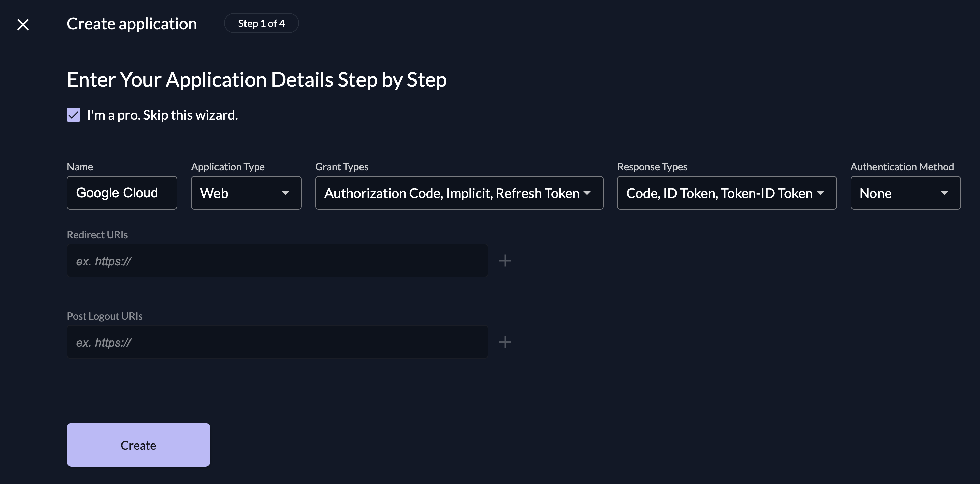The image size is (980, 484).
Task: Open the Response Types dropdown
Action: coord(726,193)
